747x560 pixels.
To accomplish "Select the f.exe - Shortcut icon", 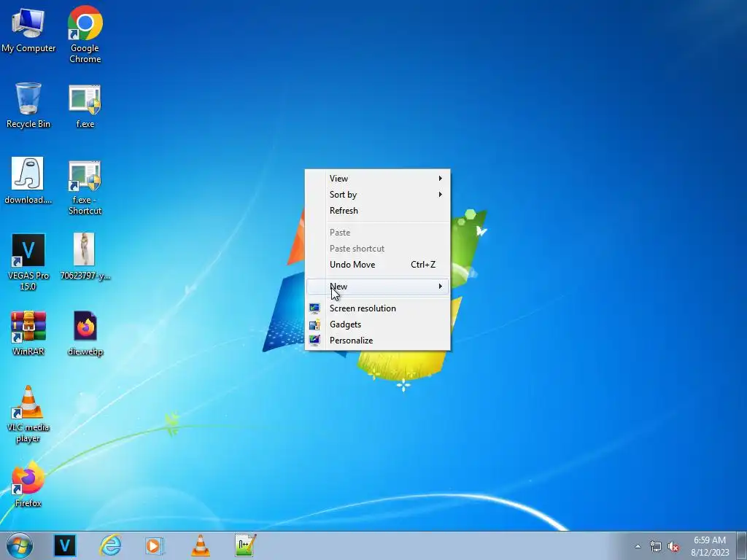I will coord(85,187).
